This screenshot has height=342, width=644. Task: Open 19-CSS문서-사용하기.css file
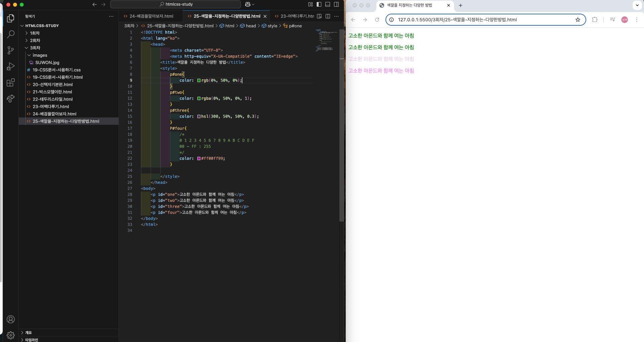pyautogui.click(x=68, y=70)
